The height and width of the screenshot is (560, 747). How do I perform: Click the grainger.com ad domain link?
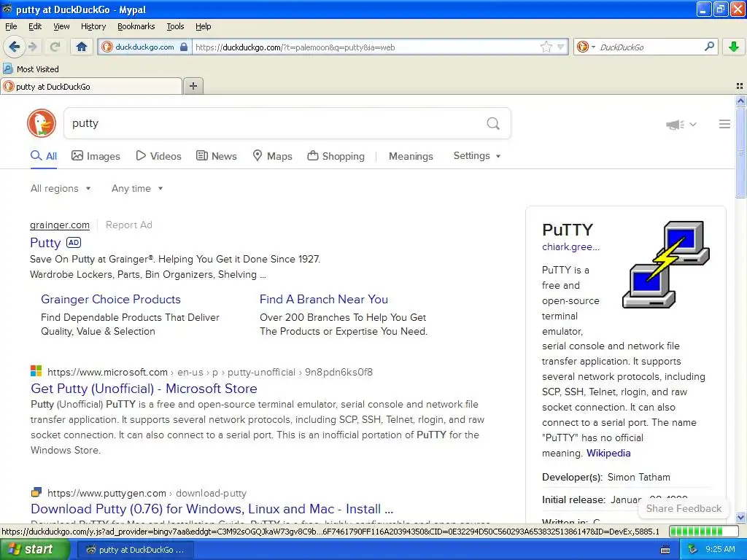(x=60, y=225)
